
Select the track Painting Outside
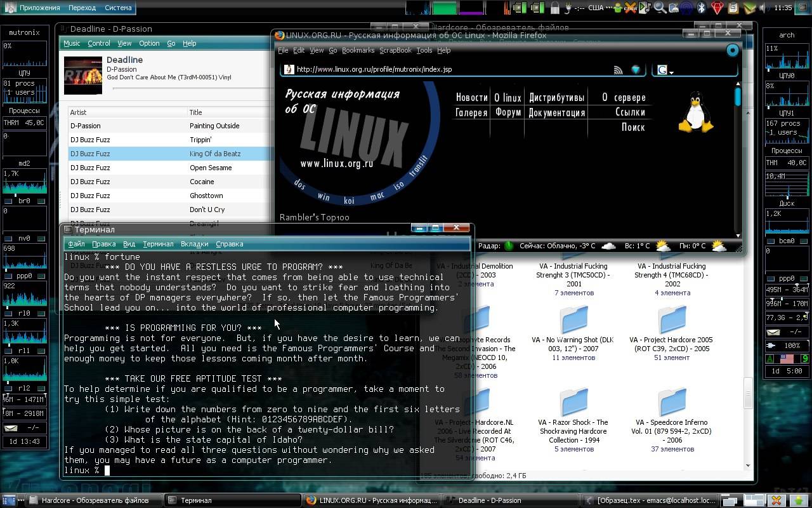pos(169,126)
